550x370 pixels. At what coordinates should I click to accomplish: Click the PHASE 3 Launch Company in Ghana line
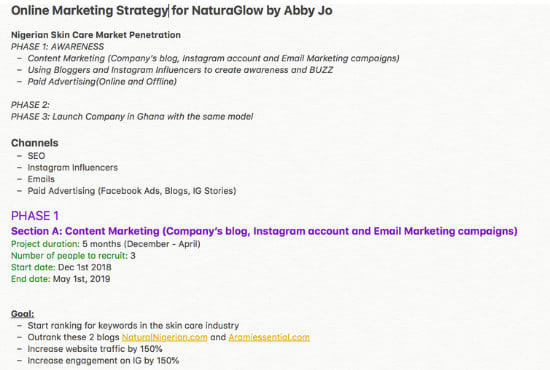[x=132, y=116]
